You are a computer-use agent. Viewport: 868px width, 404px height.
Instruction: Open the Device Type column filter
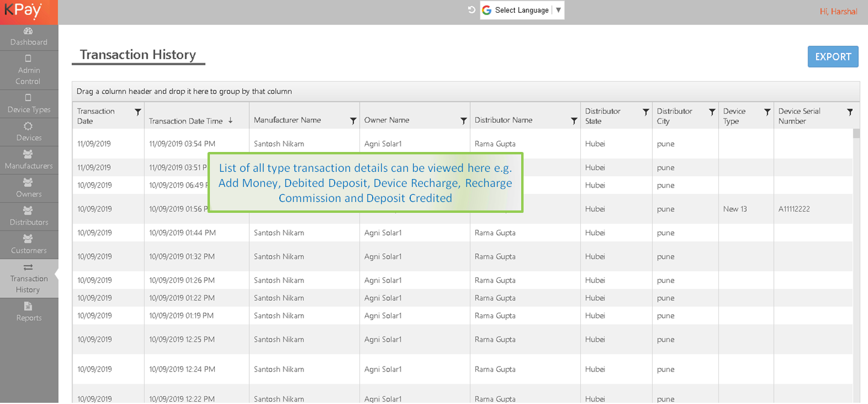pos(767,112)
